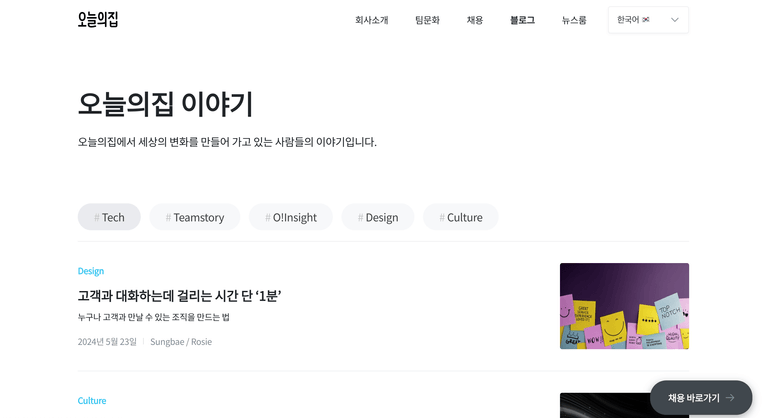
Task: Select the Culture tag pill
Action: coord(461,217)
